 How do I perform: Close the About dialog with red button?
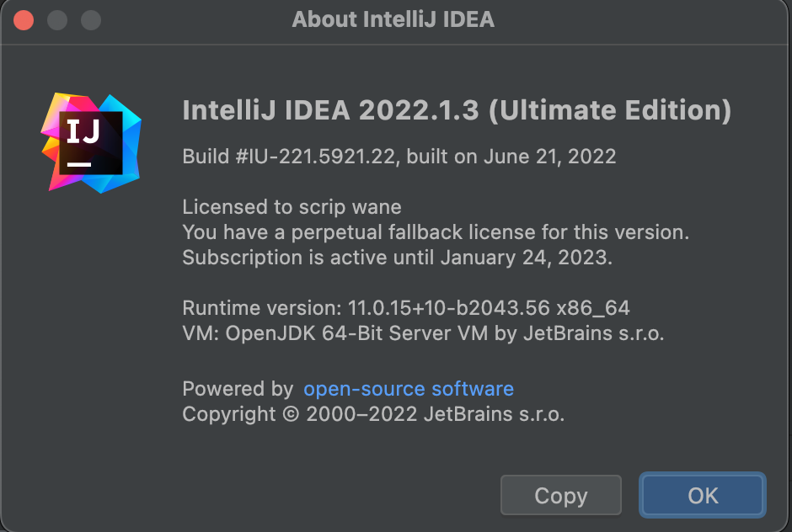24,19
